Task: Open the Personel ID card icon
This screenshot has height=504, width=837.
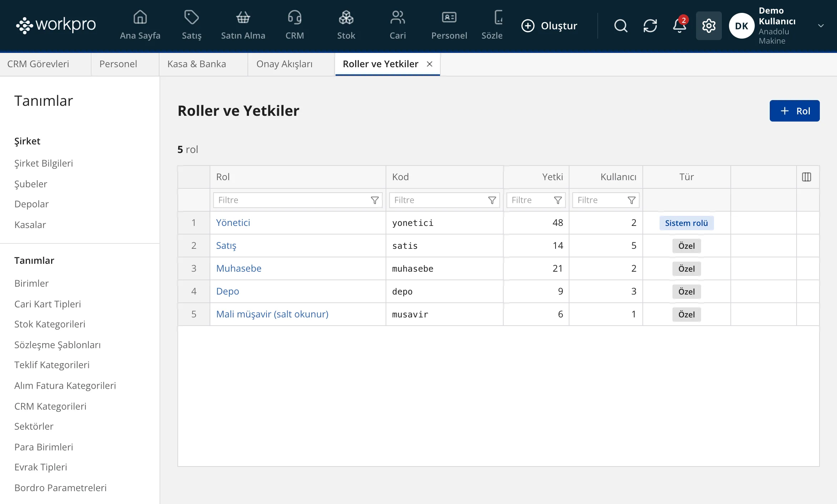Action: (449, 17)
